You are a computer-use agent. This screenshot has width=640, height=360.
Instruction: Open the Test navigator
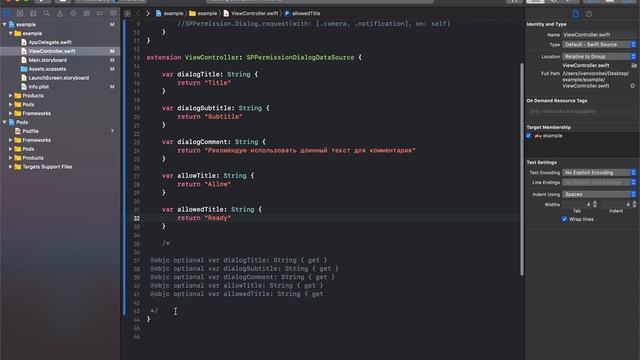pos(73,13)
